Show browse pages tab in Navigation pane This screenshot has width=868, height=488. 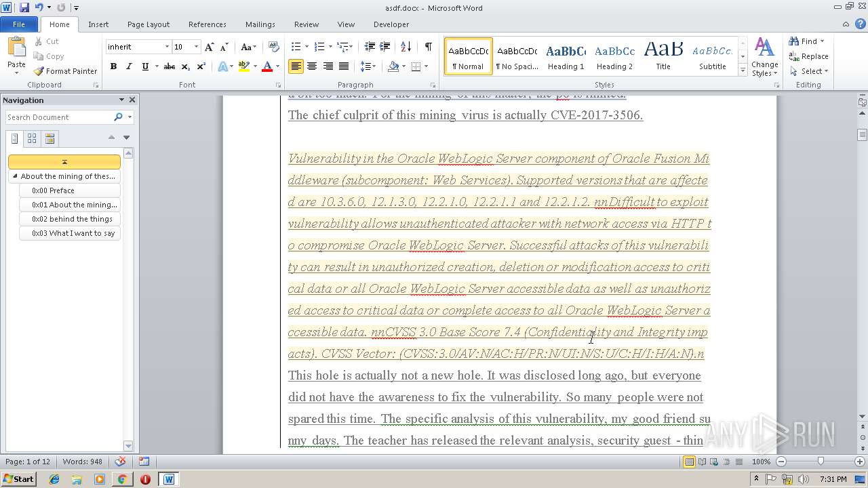click(x=32, y=139)
